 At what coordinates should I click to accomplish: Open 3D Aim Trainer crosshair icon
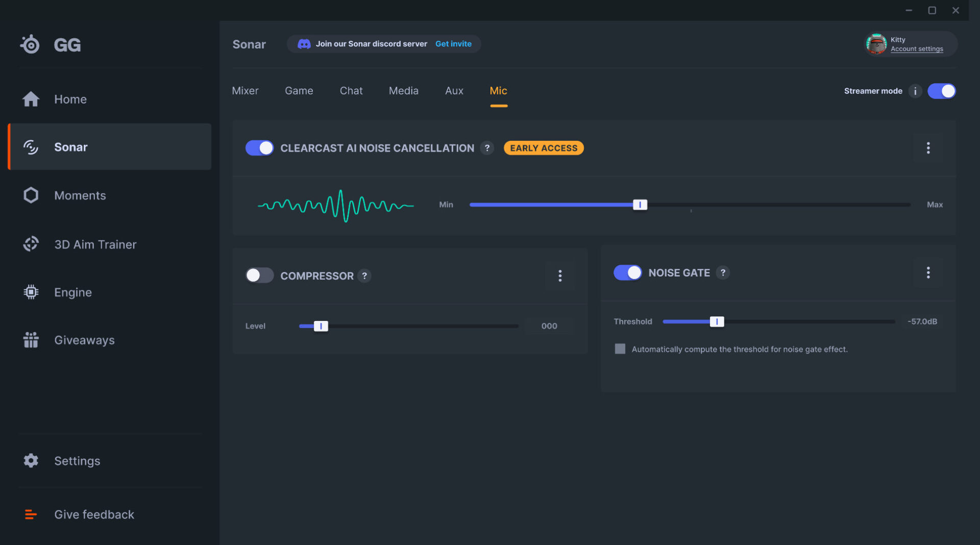(31, 244)
